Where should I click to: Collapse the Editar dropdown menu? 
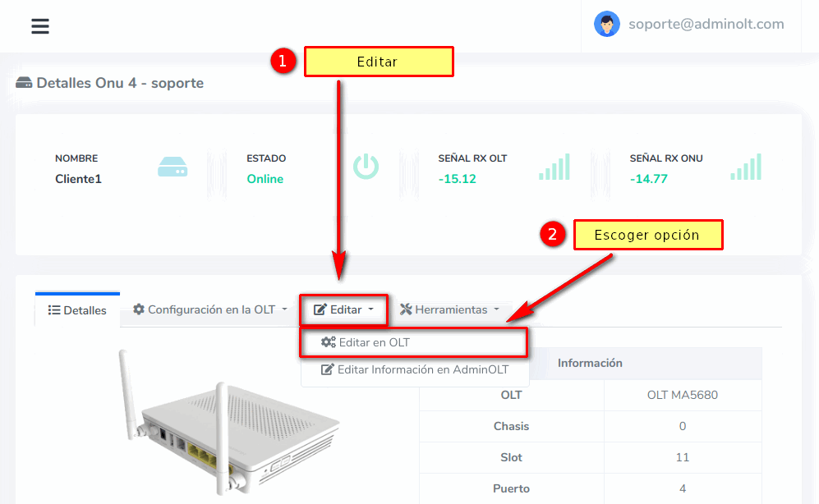pyautogui.click(x=343, y=309)
